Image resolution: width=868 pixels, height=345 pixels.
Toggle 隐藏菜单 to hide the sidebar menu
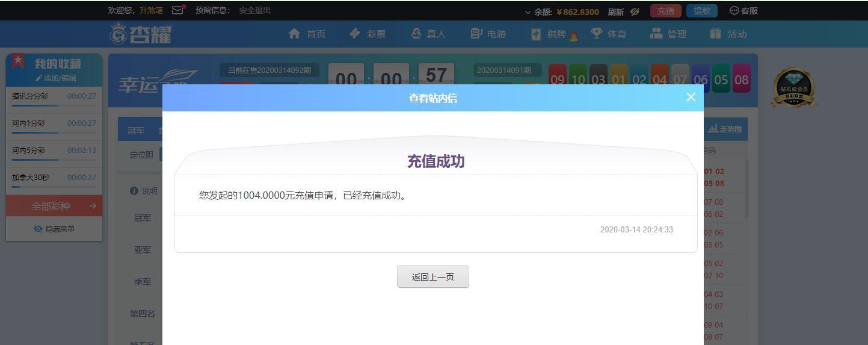tap(54, 229)
